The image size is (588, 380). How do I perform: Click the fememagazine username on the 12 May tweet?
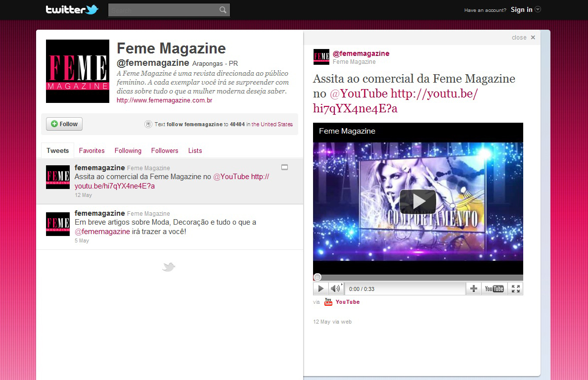pyautogui.click(x=100, y=168)
